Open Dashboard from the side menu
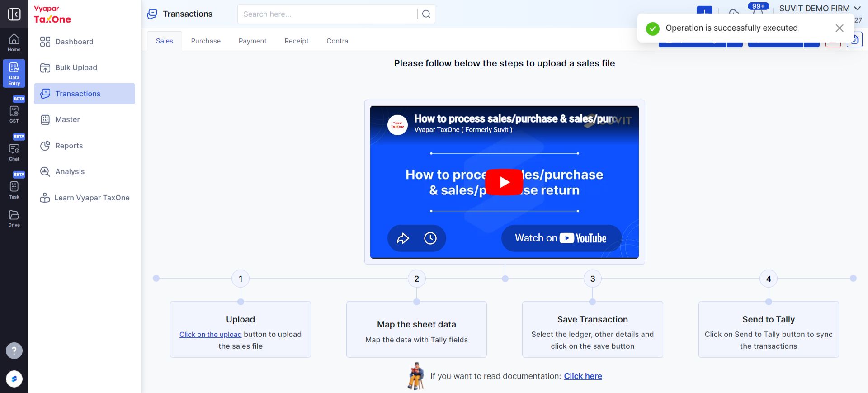Viewport: 868px width, 393px height. pos(85,42)
